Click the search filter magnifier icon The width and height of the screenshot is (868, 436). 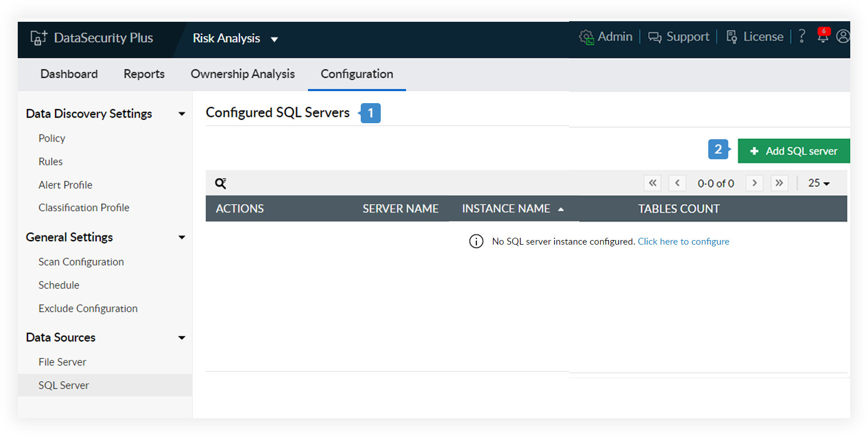click(x=220, y=183)
